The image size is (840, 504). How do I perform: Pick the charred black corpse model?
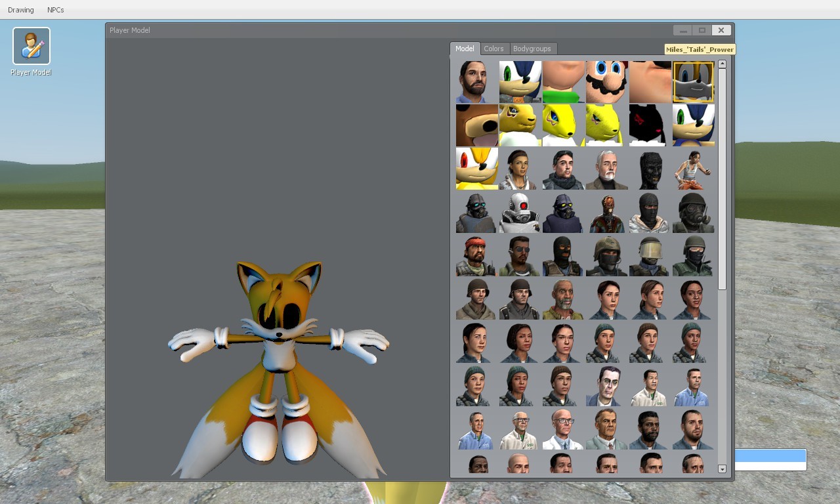[x=650, y=169]
